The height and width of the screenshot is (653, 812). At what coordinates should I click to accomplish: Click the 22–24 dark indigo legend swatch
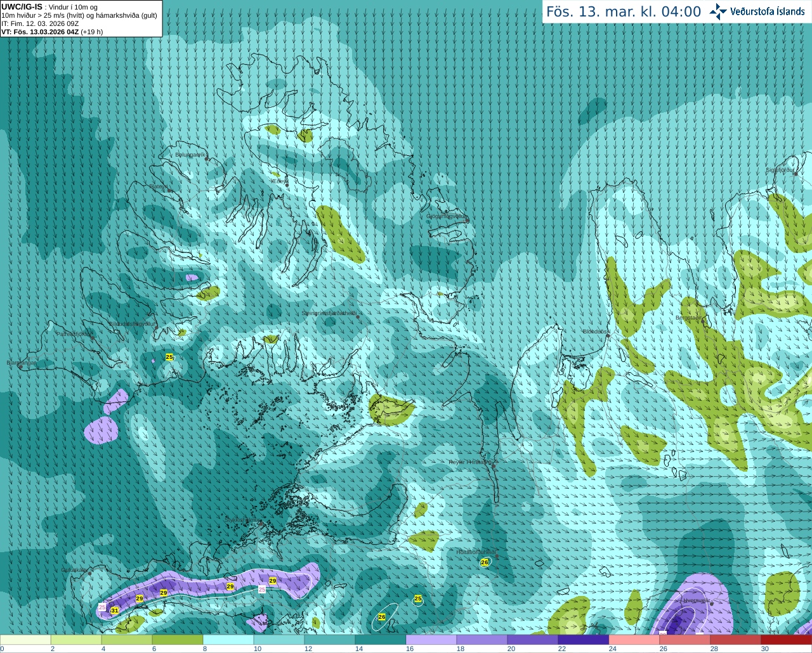[x=584, y=640]
